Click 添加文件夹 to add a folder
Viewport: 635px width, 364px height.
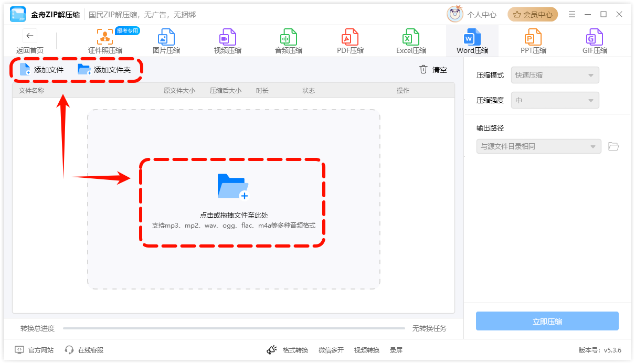click(104, 70)
